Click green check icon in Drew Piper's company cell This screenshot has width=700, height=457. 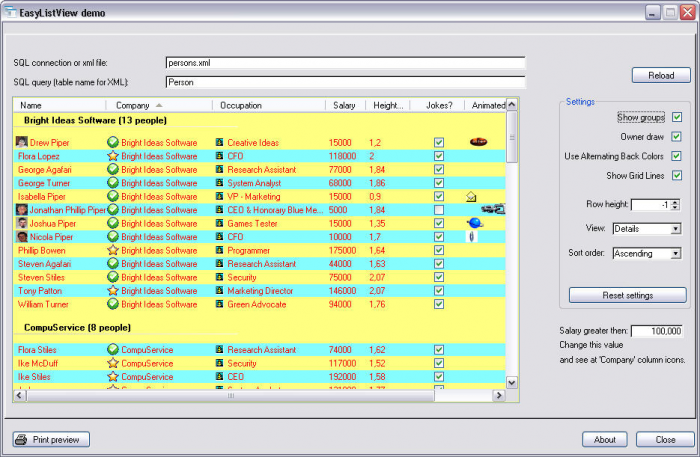[113, 142]
